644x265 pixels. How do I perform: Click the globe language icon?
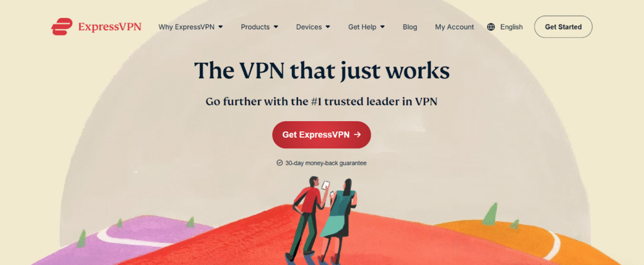coord(491,27)
